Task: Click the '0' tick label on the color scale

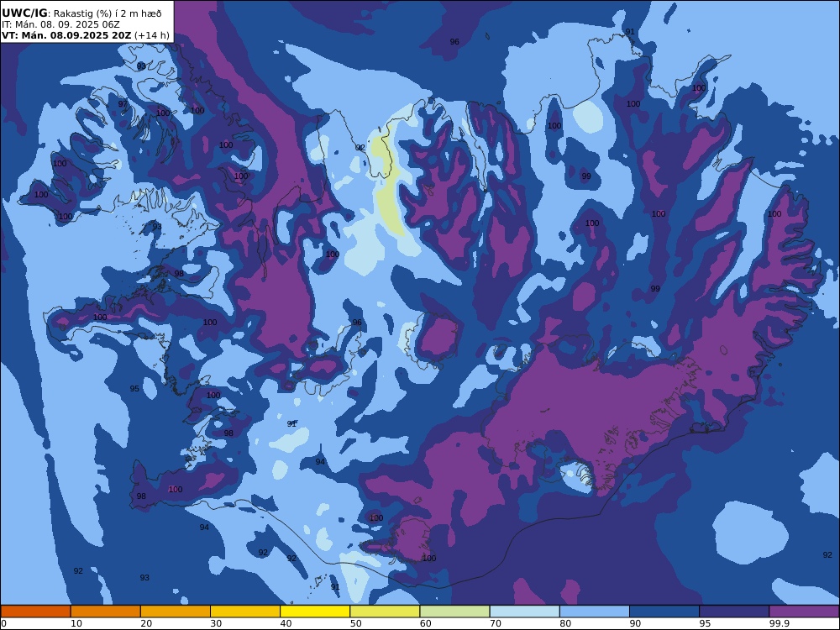Action: [3, 623]
